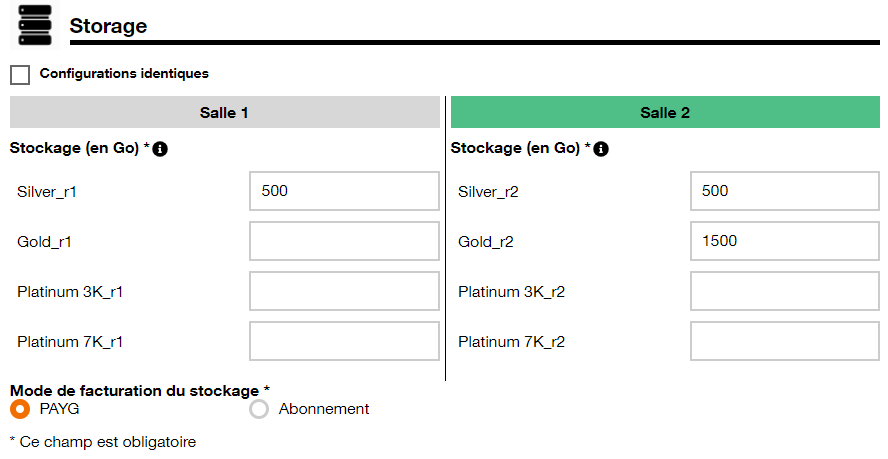Click the Storage section heading
Screen dimensions: 888x459
(108, 26)
